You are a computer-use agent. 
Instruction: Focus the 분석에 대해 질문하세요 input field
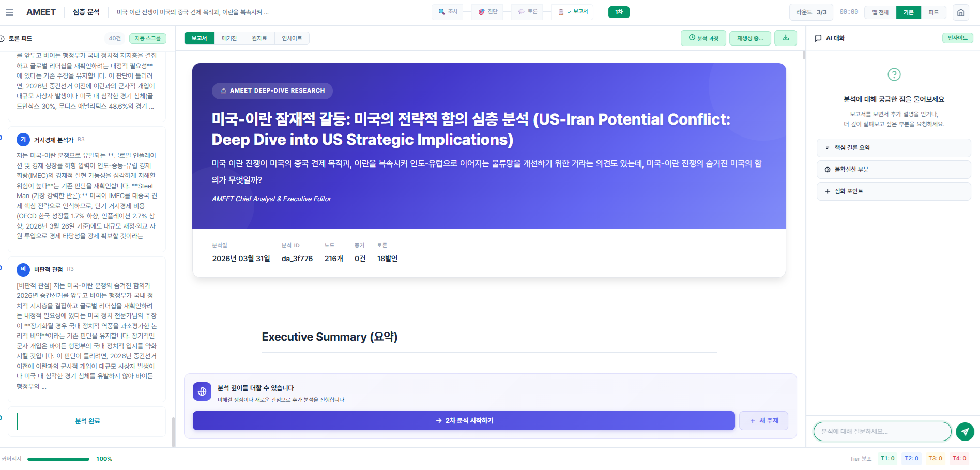pos(881,431)
